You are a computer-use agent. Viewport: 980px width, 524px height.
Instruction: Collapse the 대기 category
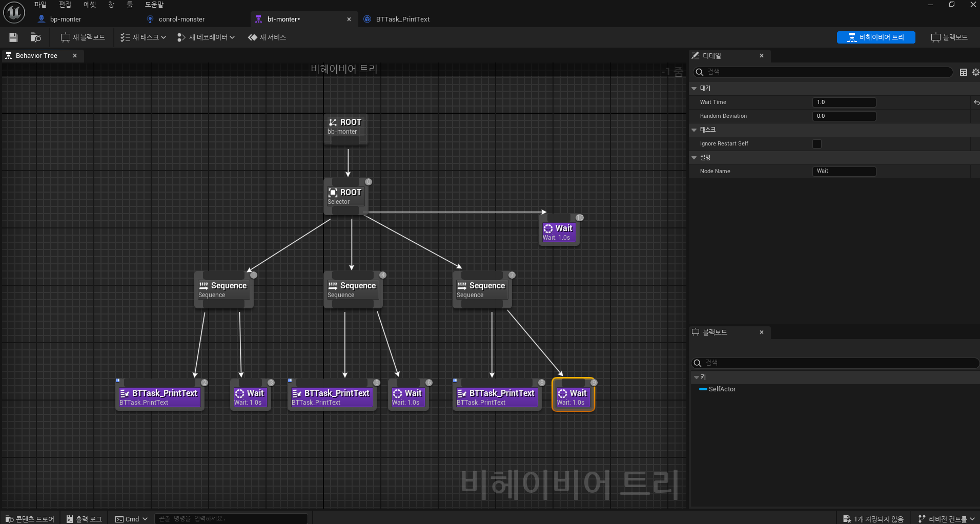coord(694,89)
